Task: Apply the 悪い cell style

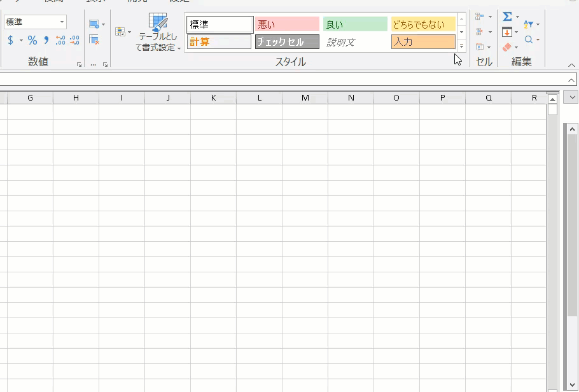Action: coord(288,24)
